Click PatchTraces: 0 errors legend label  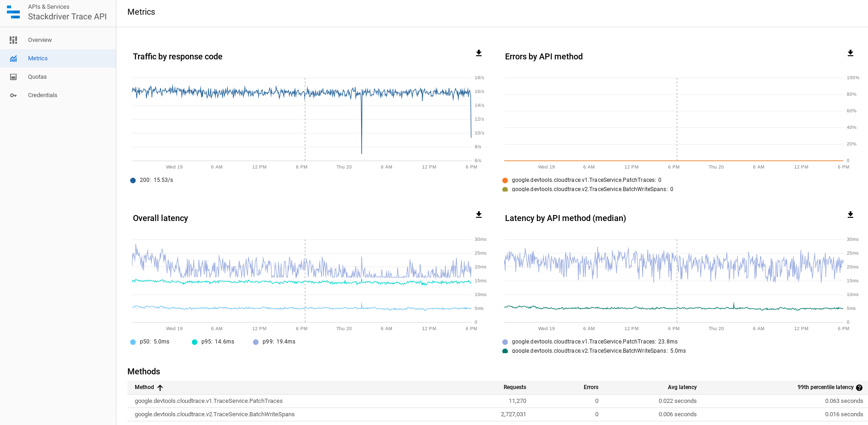coord(586,180)
